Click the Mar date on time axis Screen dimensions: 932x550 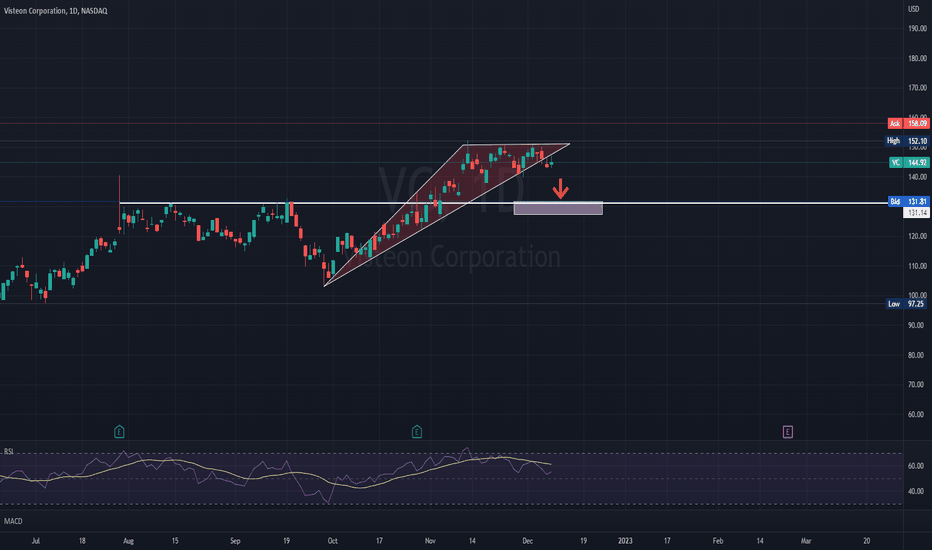[806, 540]
